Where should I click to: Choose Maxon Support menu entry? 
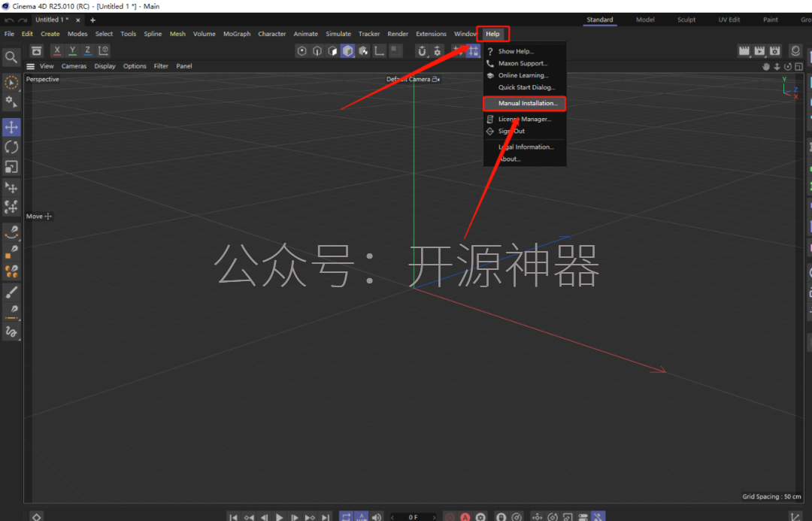point(524,63)
